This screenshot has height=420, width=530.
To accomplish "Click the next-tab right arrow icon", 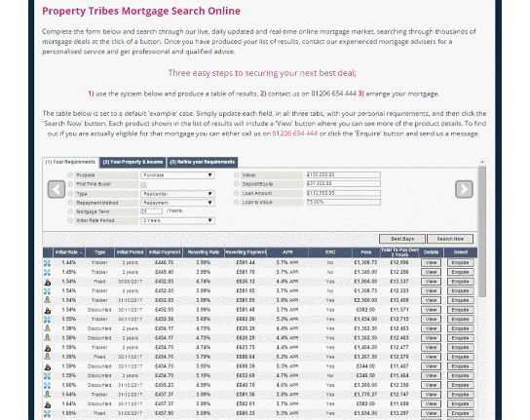I will tap(464, 189).
